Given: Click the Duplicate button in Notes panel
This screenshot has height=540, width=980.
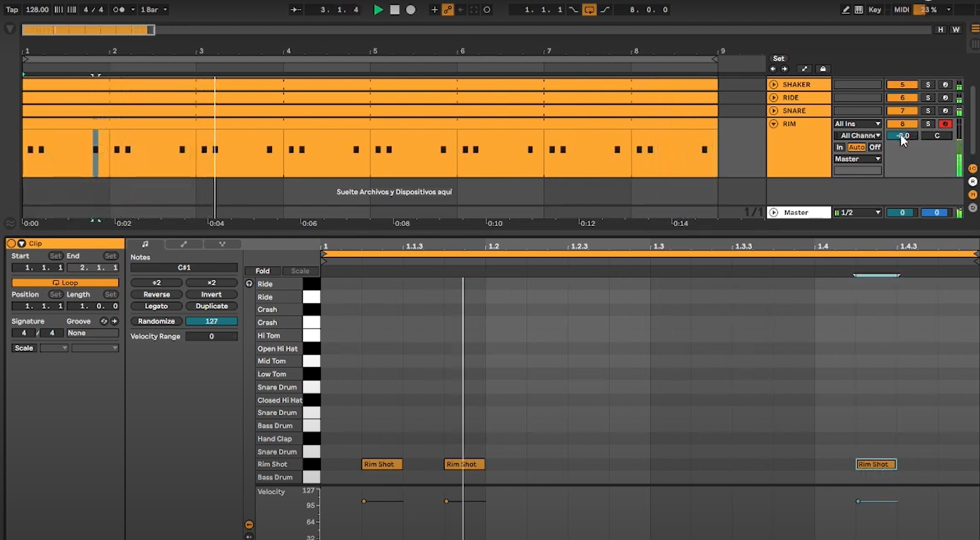Looking at the screenshot, I should pyautogui.click(x=211, y=306).
